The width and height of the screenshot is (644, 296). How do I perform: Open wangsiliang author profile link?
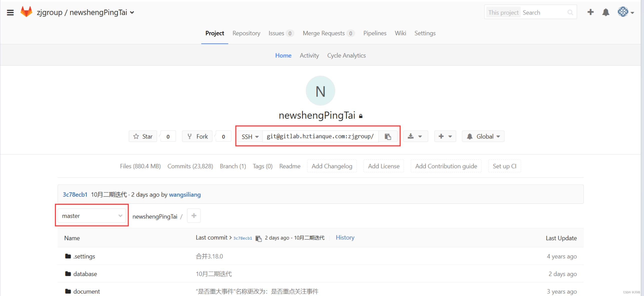(x=185, y=194)
